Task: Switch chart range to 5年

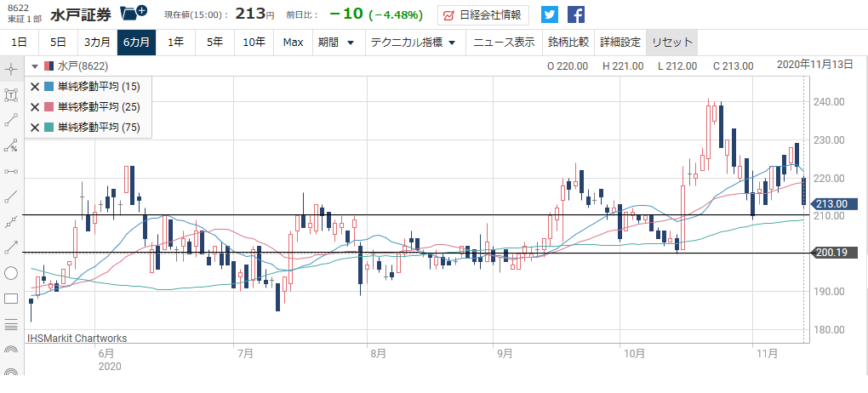Action: pyautogui.click(x=214, y=42)
